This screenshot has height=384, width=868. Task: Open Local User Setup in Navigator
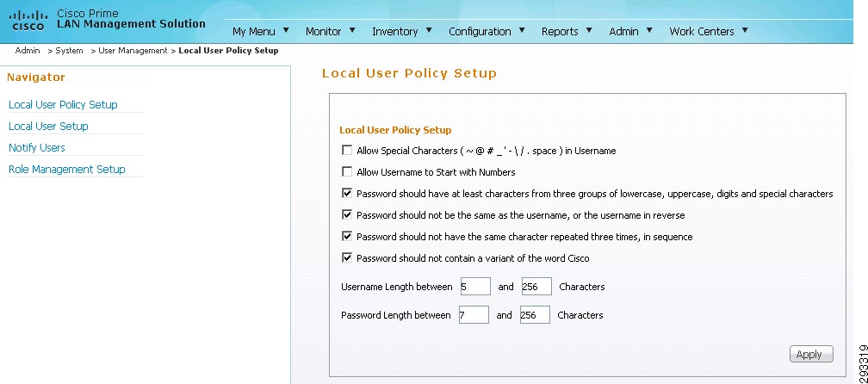point(48,127)
